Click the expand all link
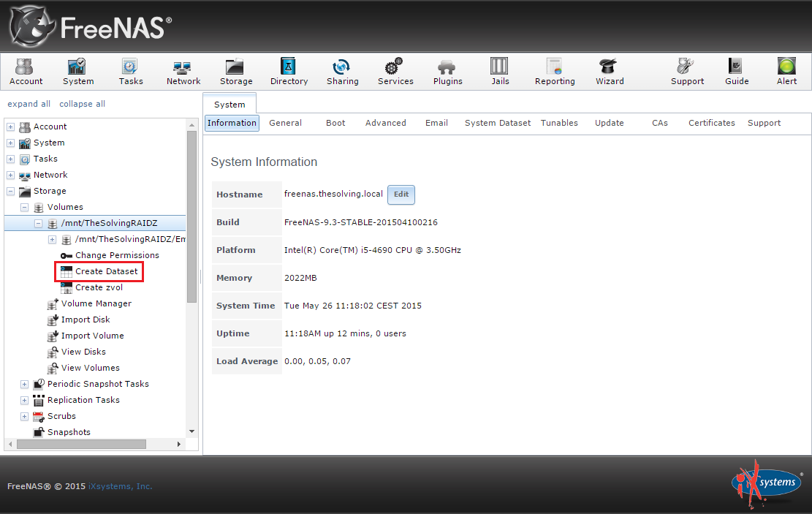This screenshot has height=514, width=812. click(x=29, y=104)
